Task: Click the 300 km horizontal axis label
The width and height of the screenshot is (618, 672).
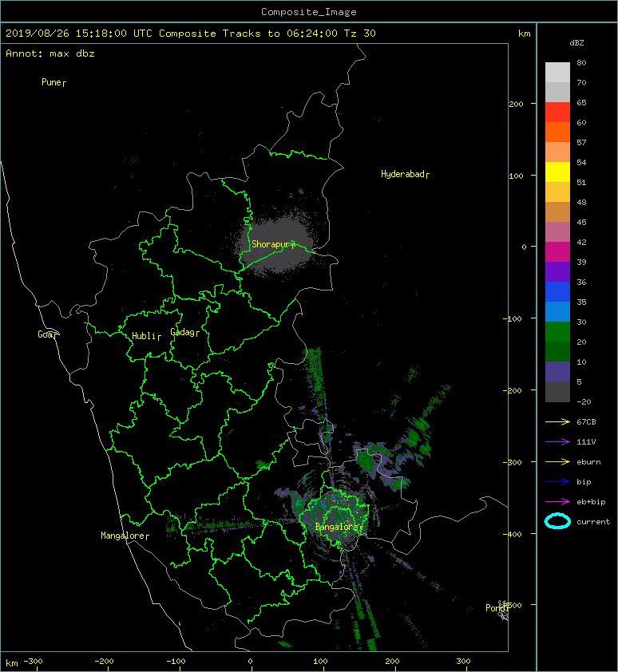Action: (x=463, y=662)
